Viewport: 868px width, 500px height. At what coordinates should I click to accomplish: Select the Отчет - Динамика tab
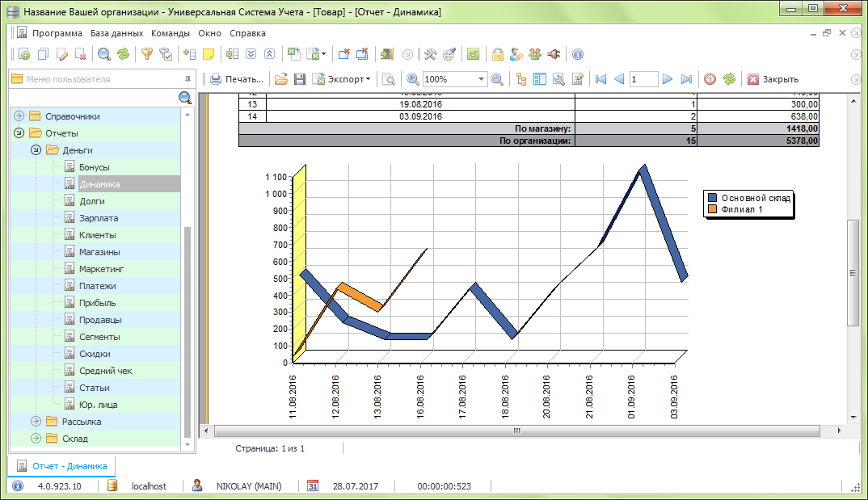coord(62,466)
